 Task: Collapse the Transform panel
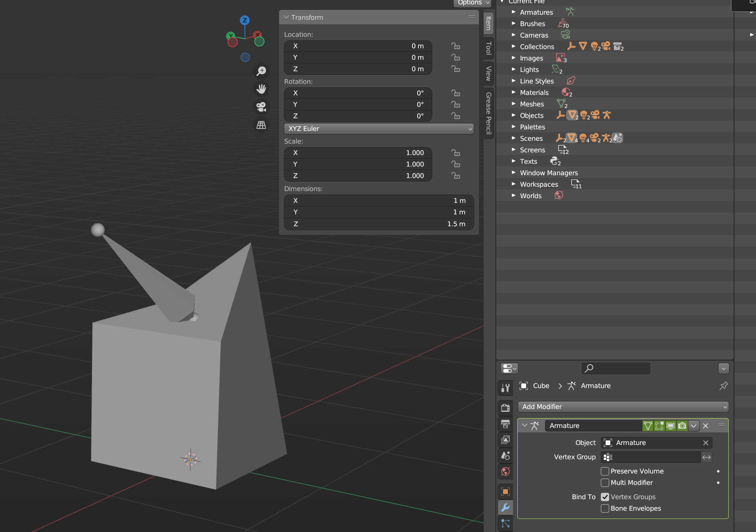click(287, 17)
